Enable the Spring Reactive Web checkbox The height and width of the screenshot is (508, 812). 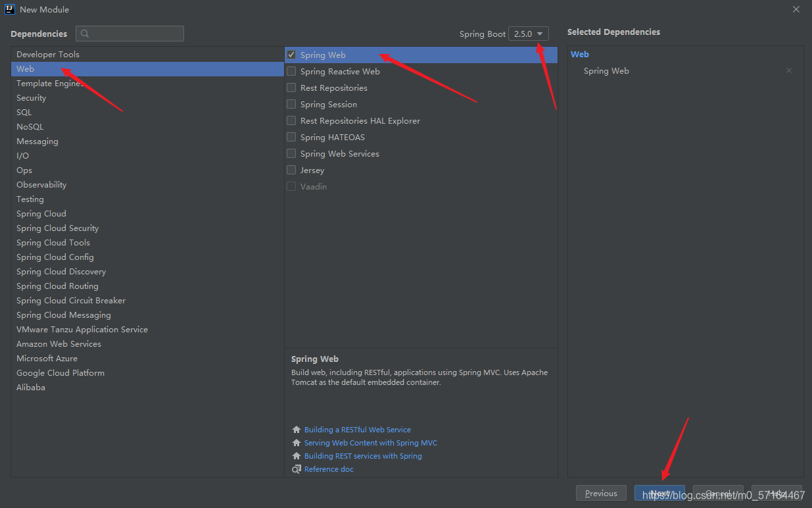coord(291,71)
